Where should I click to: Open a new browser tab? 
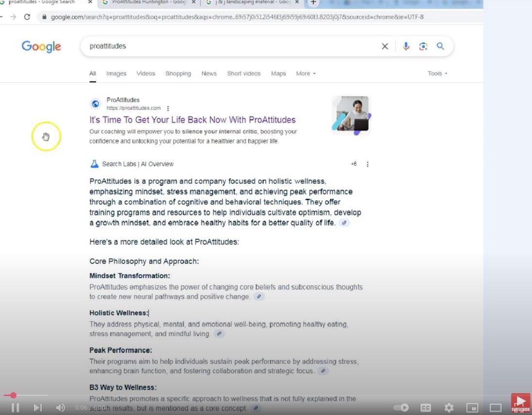pyautogui.click(x=313, y=2)
